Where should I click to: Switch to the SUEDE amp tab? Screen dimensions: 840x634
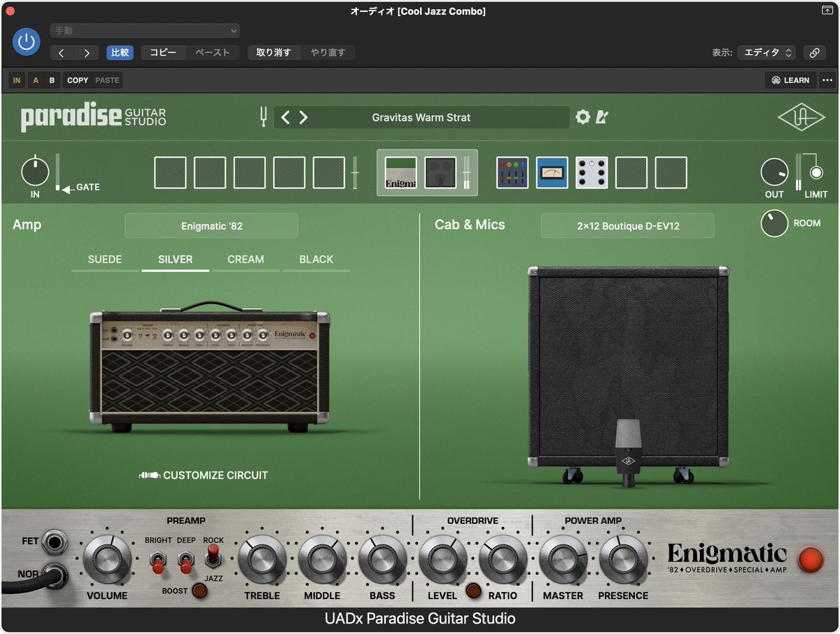(x=105, y=259)
